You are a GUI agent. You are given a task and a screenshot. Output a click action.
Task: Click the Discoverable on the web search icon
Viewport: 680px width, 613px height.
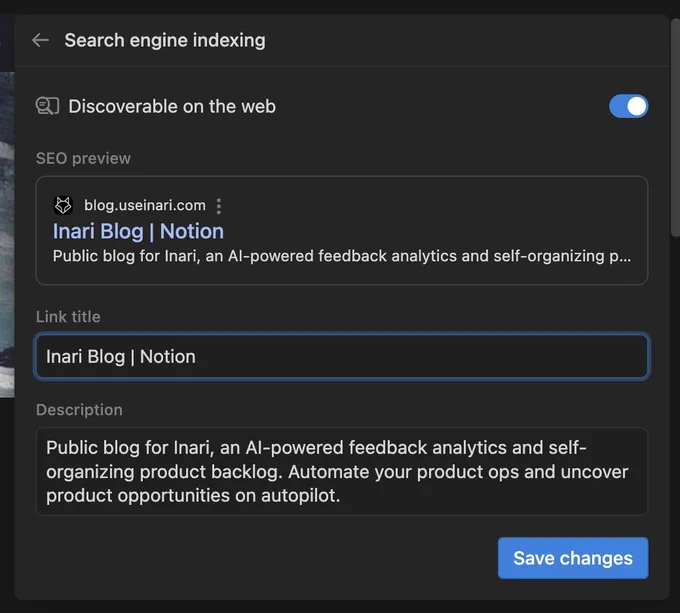point(47,106)
